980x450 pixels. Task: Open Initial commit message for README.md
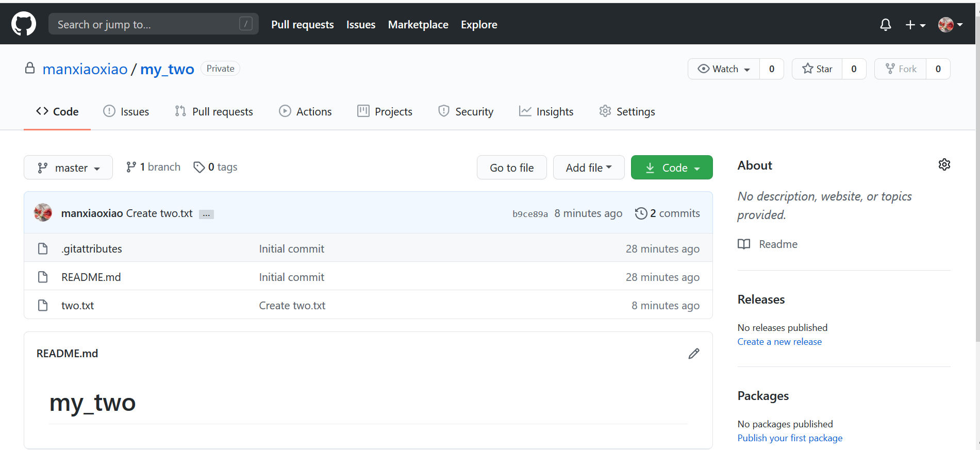(x=292, y=277)
